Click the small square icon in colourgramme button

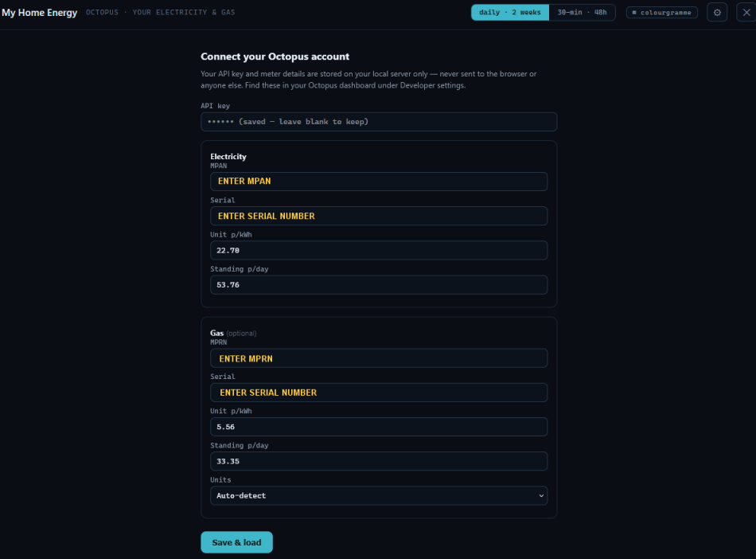[634, 13]
